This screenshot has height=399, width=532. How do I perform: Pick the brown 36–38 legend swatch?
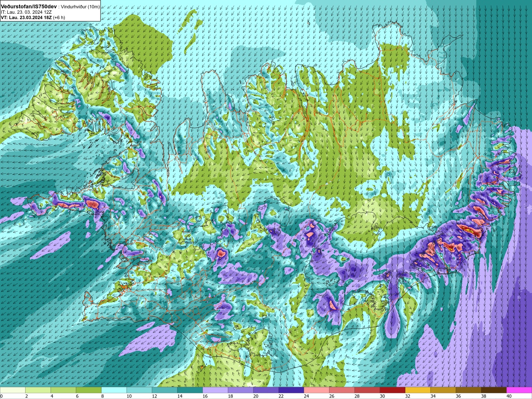coord(469,390)
